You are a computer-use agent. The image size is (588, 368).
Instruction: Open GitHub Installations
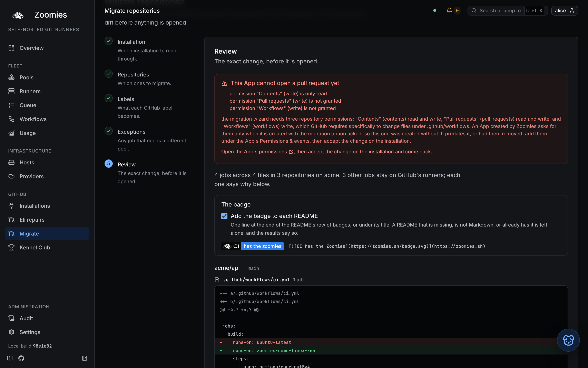[x=47, y=206]
